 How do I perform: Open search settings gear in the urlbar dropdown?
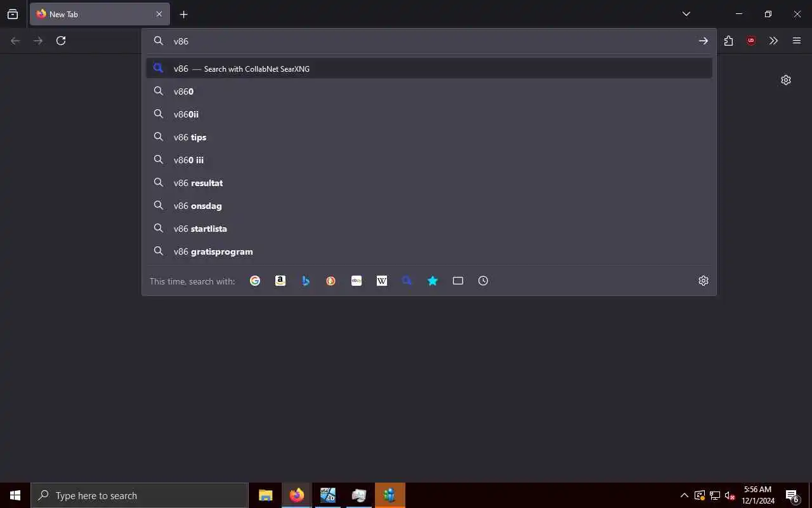tap(704, 281)
